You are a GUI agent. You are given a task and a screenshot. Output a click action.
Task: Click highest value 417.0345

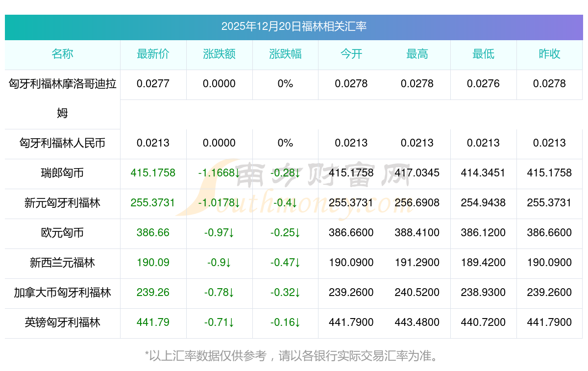pyautogui.click(x=417, y=173)
